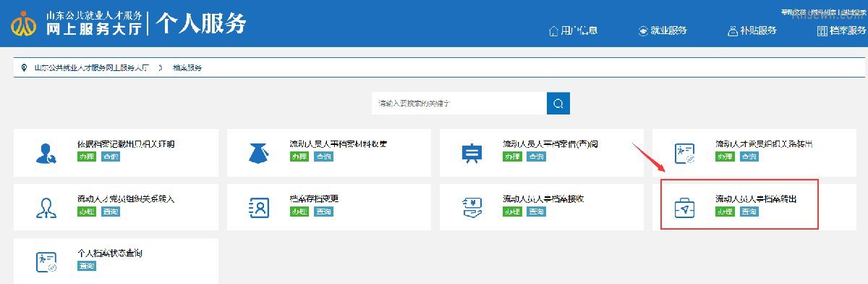Open the 档案服务 menu
This screenshot has height=284, width=868.
[841, 30]
